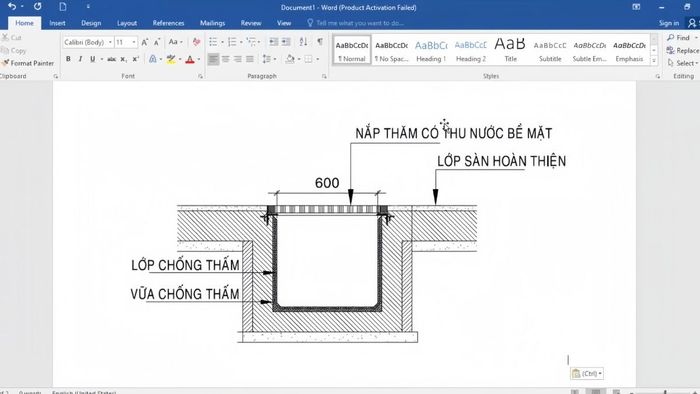Screen dimensions: 700x394
Task: Click the Find button
Action: tap(679, 37)
